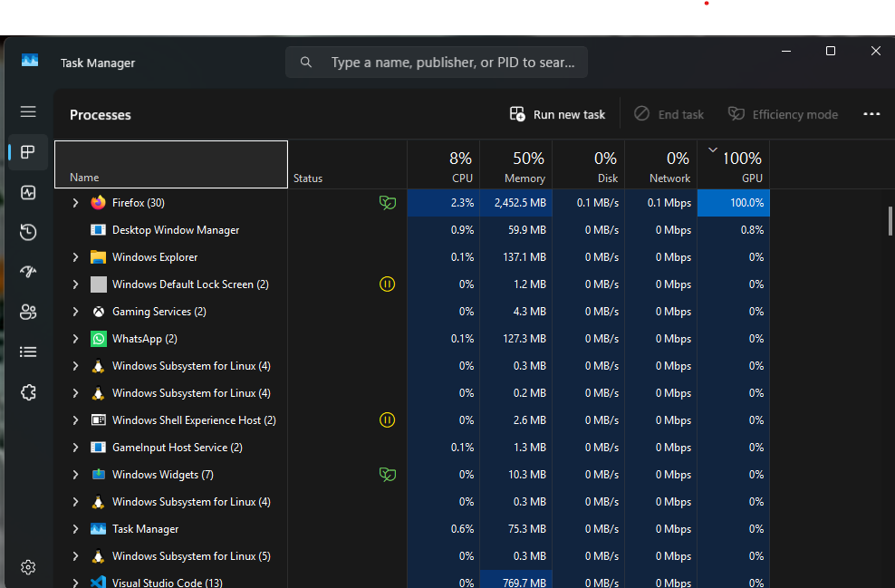Focus the name, publisher, or PID search box
Image resolution: width=895 pixels, height=588 pixels.
[437, 63]
